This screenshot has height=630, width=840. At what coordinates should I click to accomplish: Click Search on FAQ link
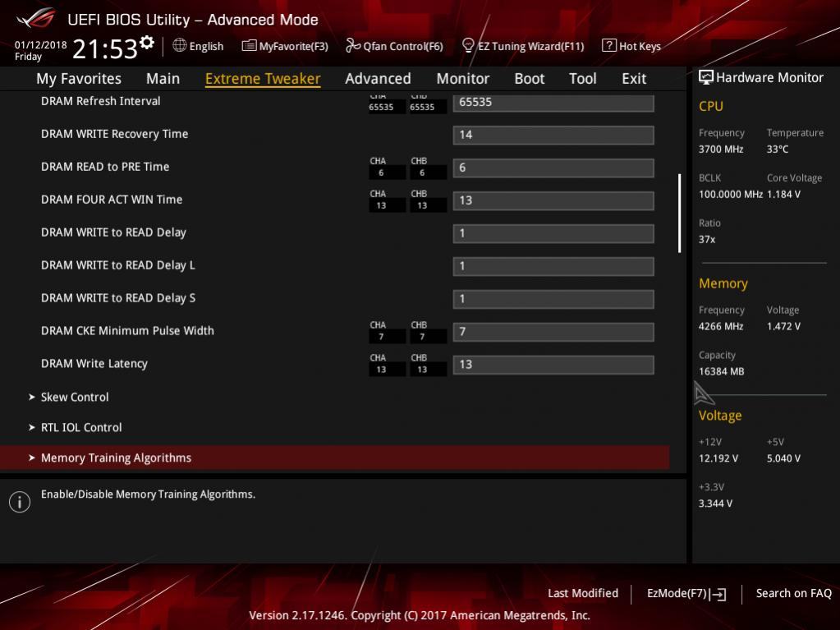[793, 593]
